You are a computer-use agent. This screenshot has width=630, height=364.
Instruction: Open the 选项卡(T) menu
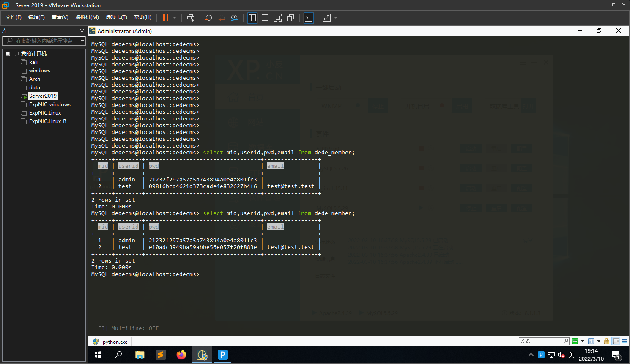coord(116,17)
